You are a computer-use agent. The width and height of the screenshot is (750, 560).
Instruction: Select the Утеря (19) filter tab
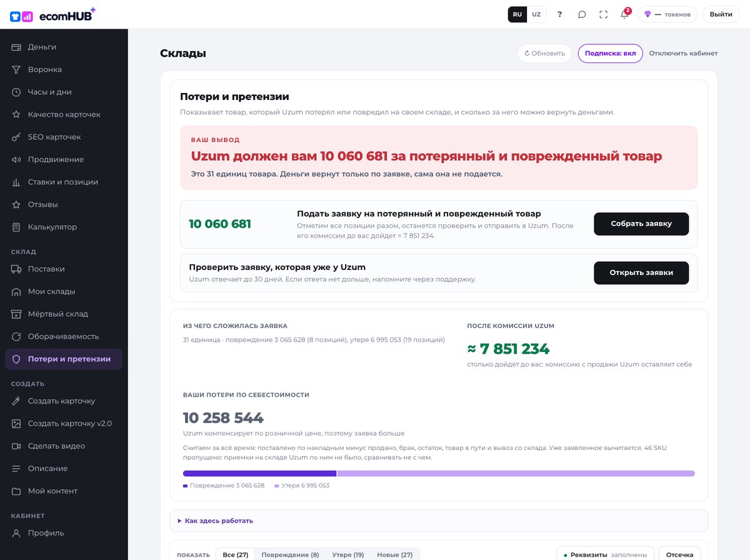[348, 555]
